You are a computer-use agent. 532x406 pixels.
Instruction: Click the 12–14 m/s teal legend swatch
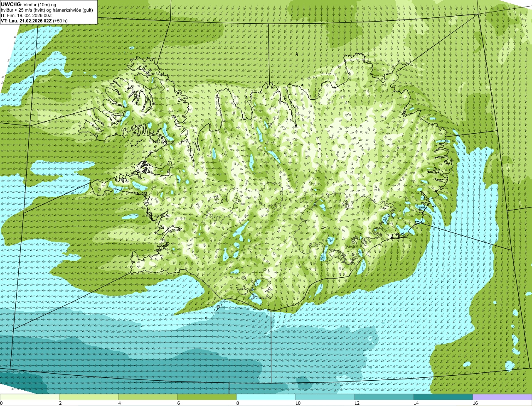(384, 397)
